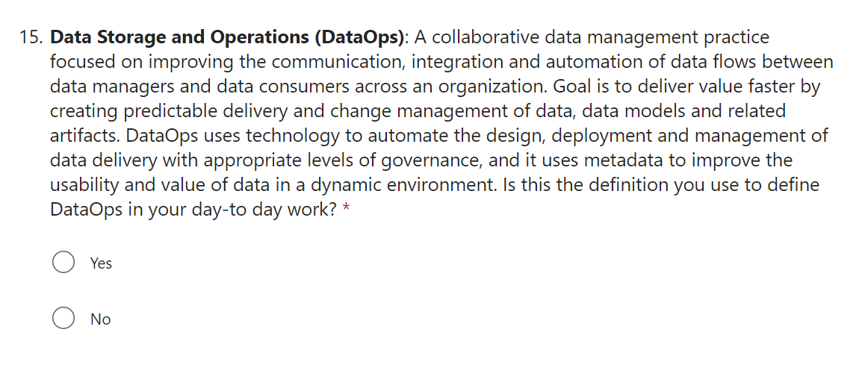Click the bold "Data Storage and Operations (DataOps)" heading

[x=229, y=37]
